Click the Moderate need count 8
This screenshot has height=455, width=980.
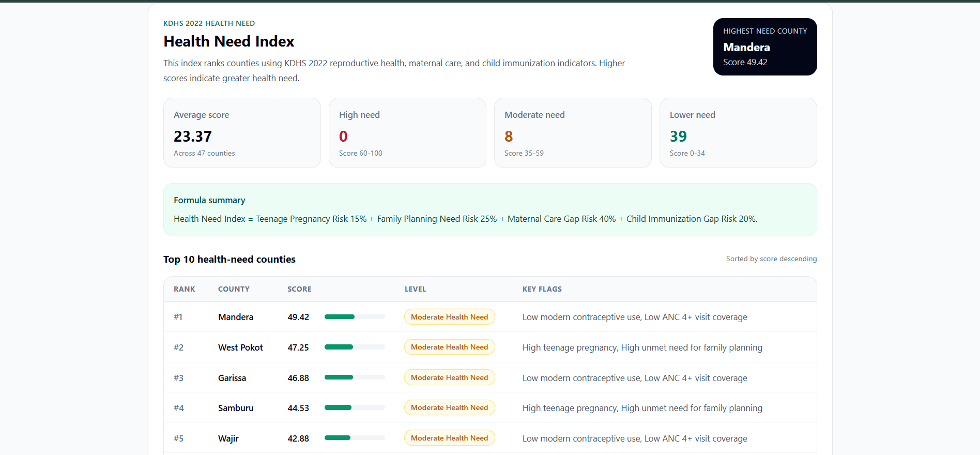[509, 136]
